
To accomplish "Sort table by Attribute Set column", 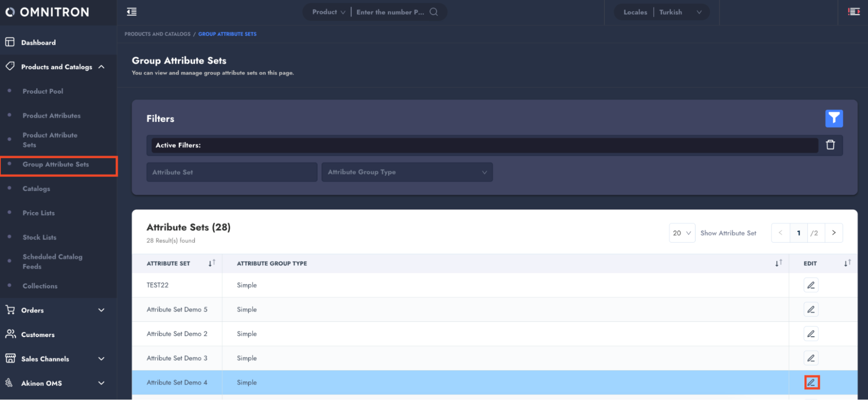I will coord(211,263).
